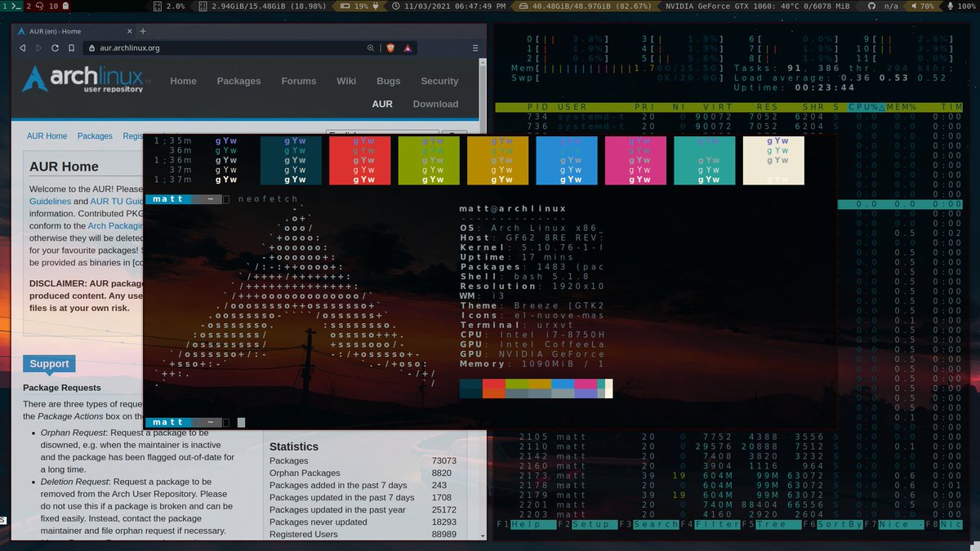This screenshot has width=980, height=551.
Task: Open a new browser tab
Action: click(143, 31)
